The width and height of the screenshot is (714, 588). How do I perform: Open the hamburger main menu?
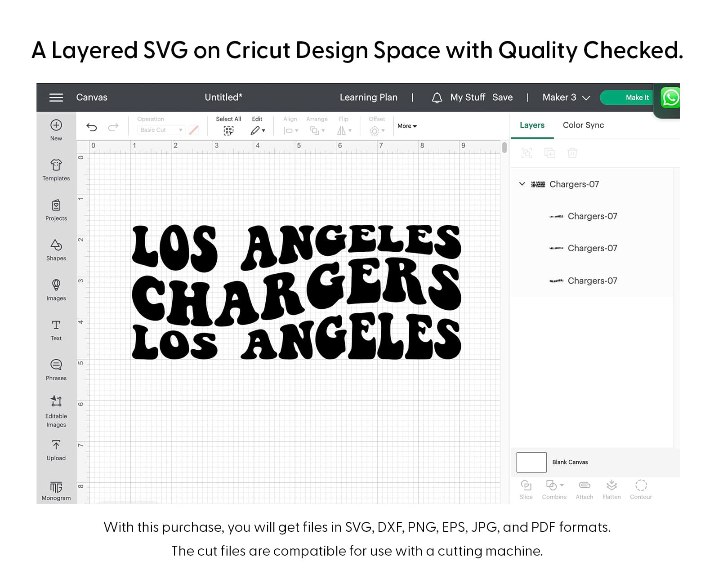coord(56,98)
